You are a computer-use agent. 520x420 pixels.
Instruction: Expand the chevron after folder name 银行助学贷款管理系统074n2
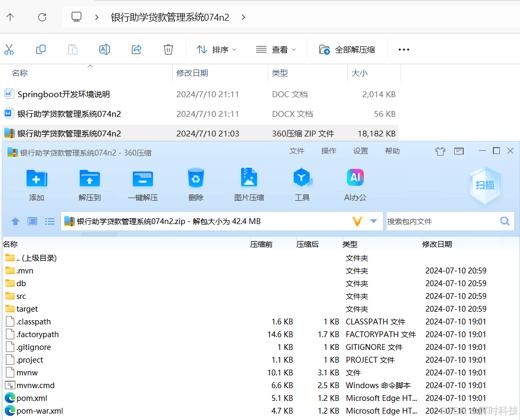(243, 17)
